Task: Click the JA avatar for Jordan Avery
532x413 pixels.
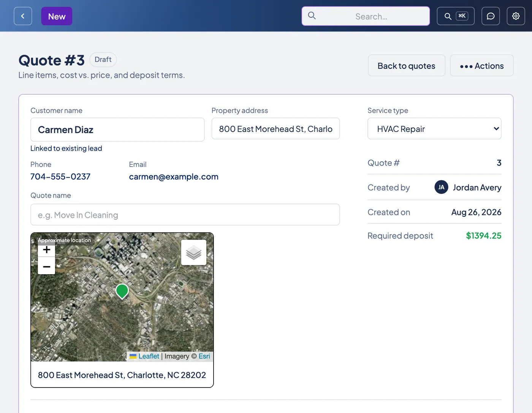Action: [441, 187]
